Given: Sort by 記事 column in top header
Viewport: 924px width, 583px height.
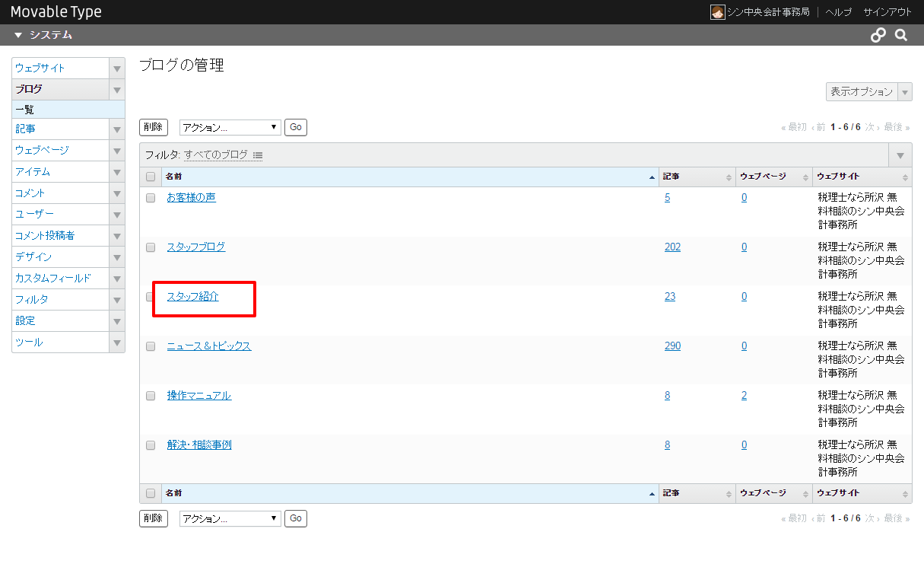Looking at the screenshot, I should tap(697, 177).
